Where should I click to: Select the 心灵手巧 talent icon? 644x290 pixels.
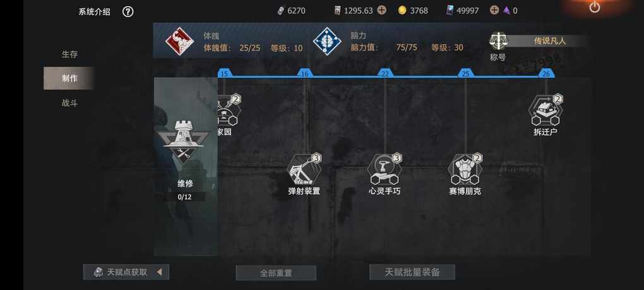pos(385,170)
